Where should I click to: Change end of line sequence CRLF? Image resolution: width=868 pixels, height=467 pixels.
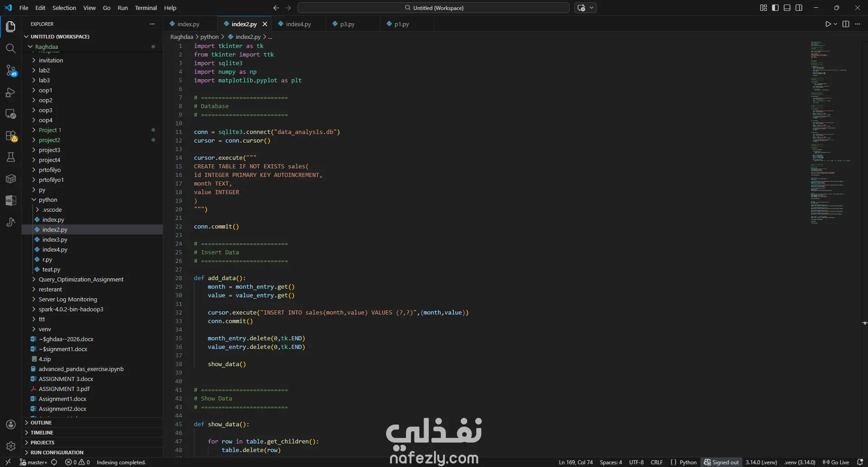pyautogui.click(x=656, y=462)
